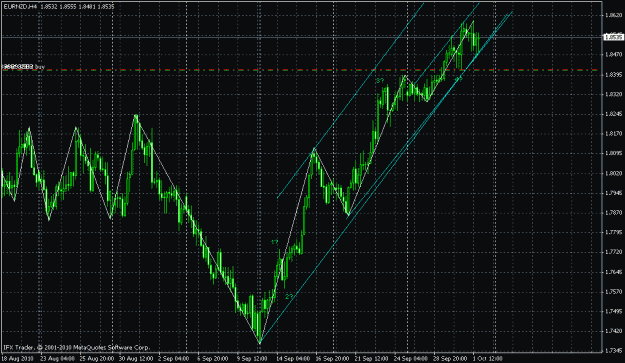Select the '2?' wave label near the low
Screen dimensions: 625x363
click(290, 296)
